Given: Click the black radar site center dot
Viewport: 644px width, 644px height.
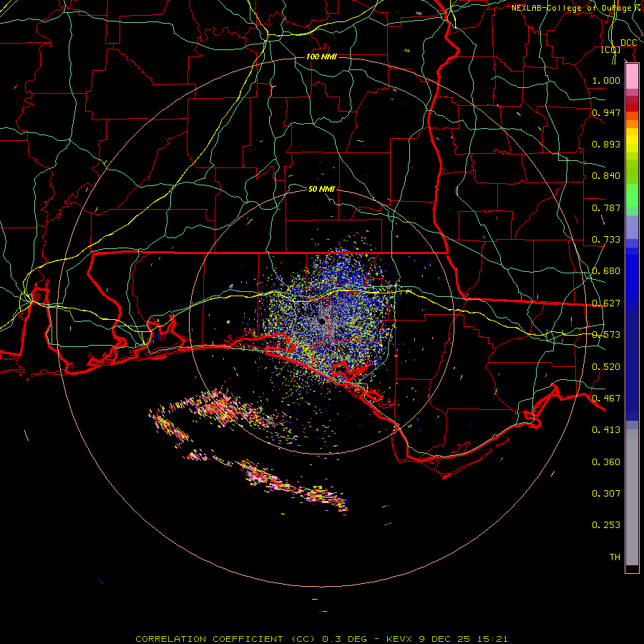Looking at the screenshot, I should (321, 321).
